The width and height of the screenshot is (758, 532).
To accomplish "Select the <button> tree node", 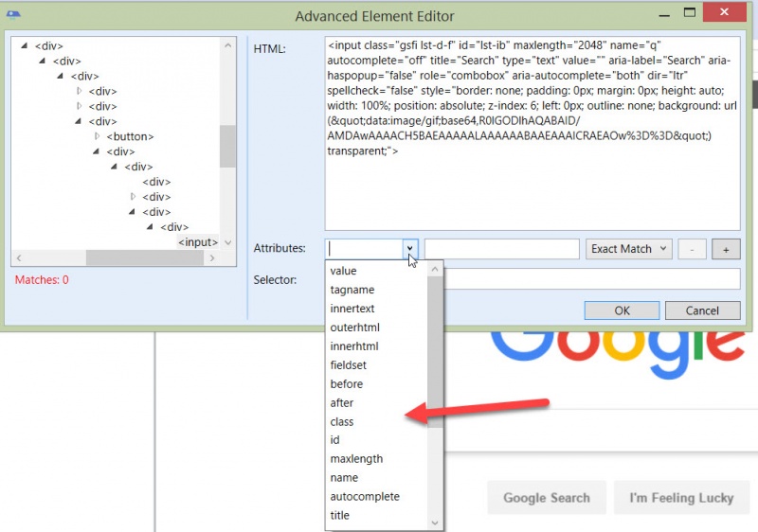I will 130,136.
